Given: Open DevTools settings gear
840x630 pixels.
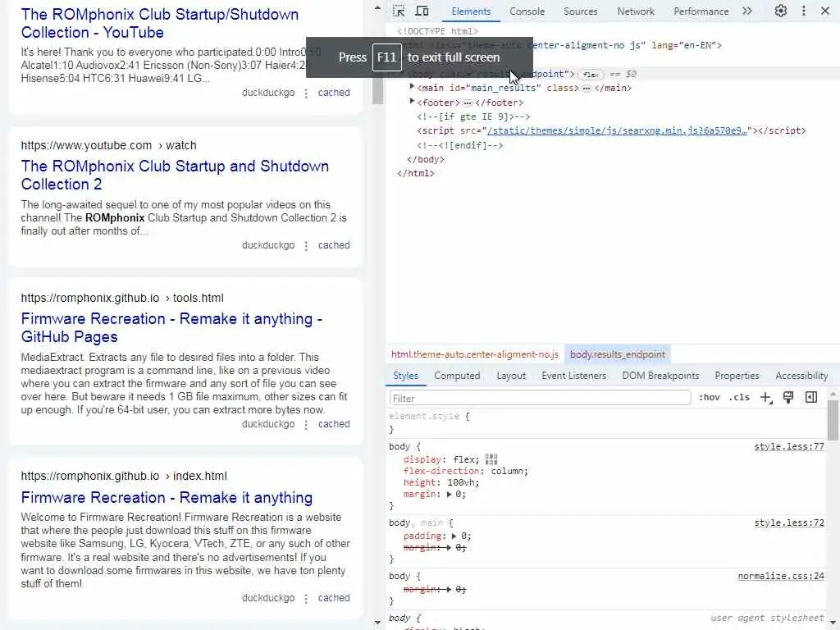Looking at the screenshot, I should 781,11.
